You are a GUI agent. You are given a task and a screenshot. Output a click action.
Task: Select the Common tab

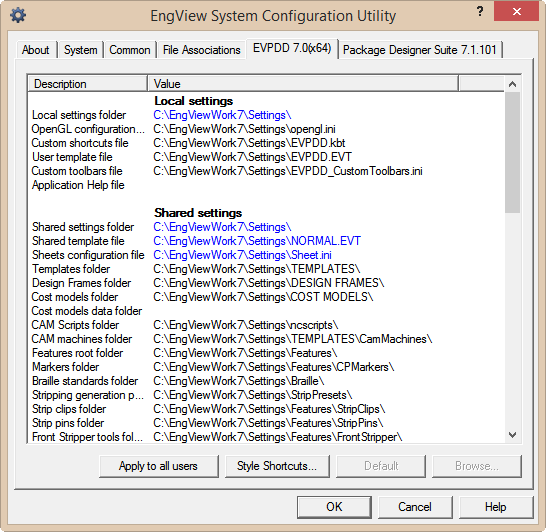130,50
